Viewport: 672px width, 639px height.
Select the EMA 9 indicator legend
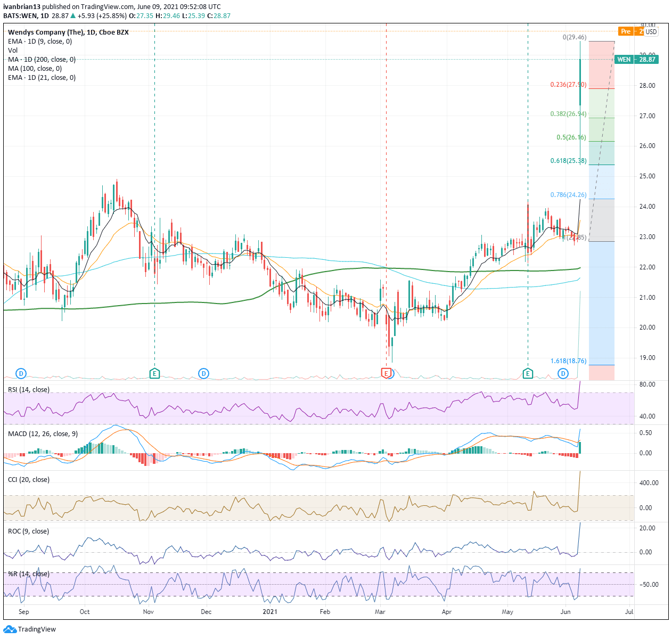[x=40, y=42]
